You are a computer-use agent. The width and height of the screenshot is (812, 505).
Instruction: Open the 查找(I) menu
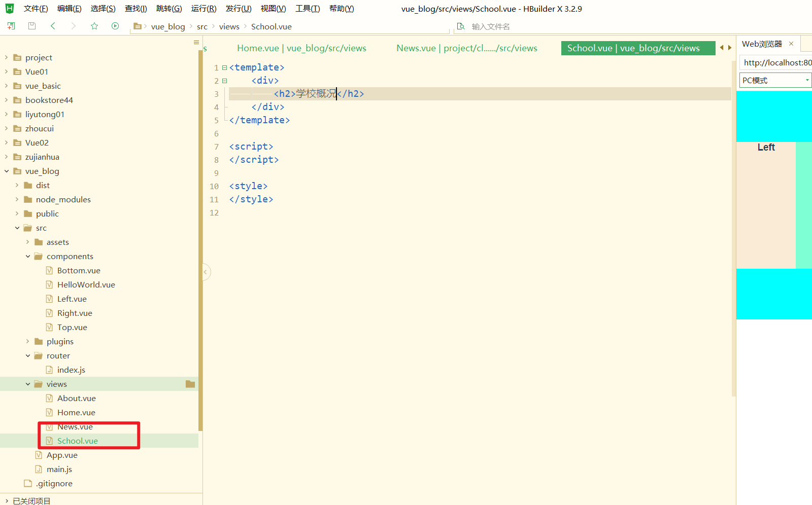(136, 9)
